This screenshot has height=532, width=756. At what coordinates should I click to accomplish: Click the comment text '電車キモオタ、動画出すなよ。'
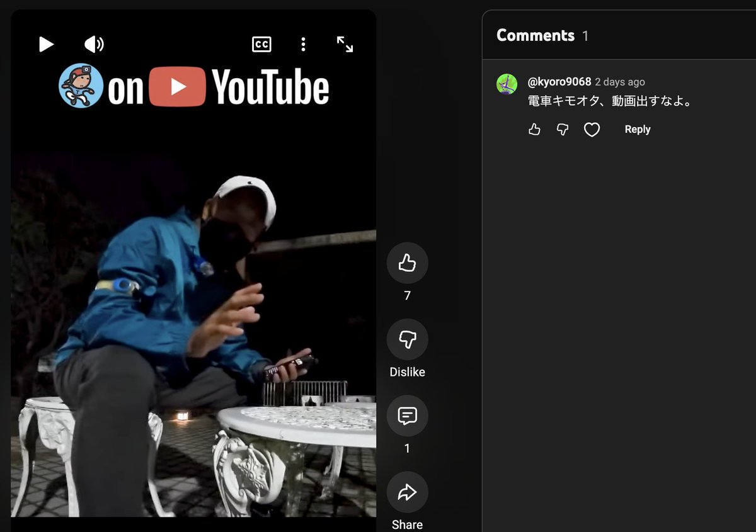[610, 101]
